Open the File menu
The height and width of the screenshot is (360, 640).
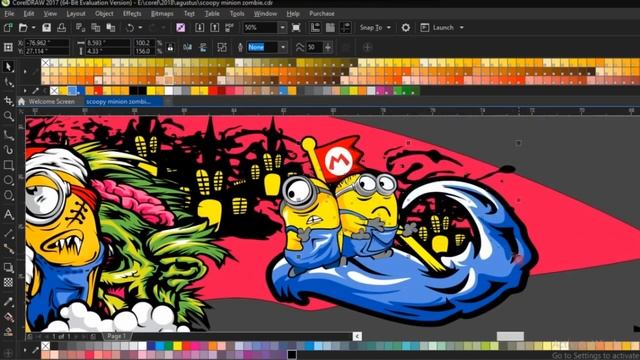[x=9, y=13]
